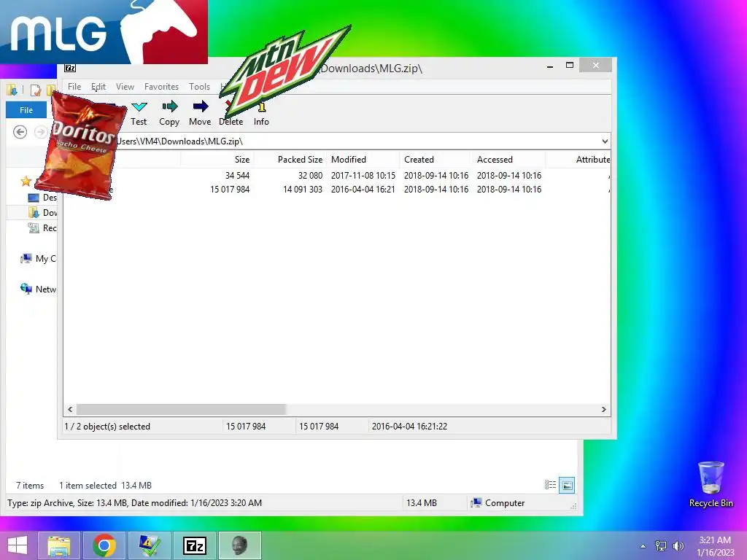This screenshot has height=560, width=747.
Task: Open the taskbar clock showing 3:21 AM
Action: click(x=715, y=546)
